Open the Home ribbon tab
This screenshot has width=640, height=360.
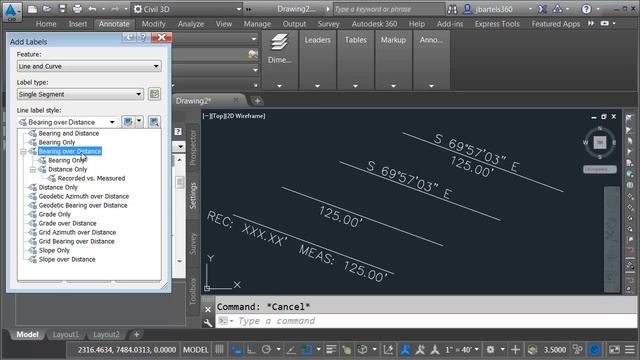click(x=46, y=24)
